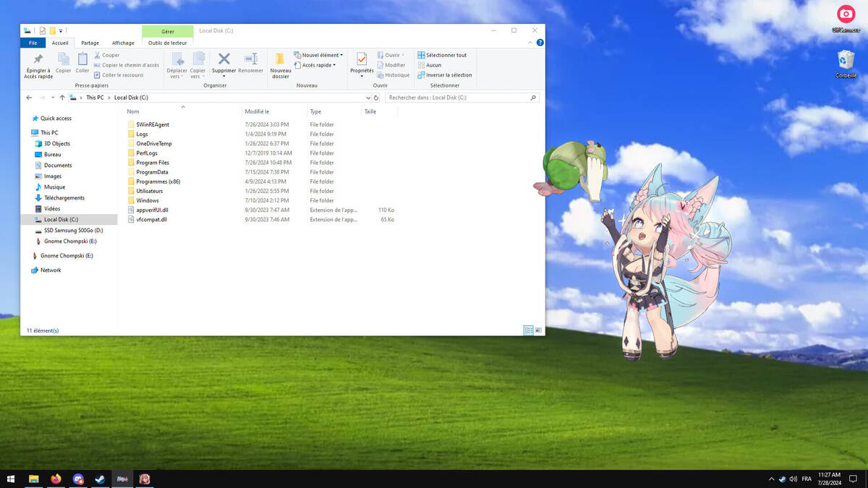Click the taskbar volume icon
Screen dimensions: 868x488
point(793,479)
